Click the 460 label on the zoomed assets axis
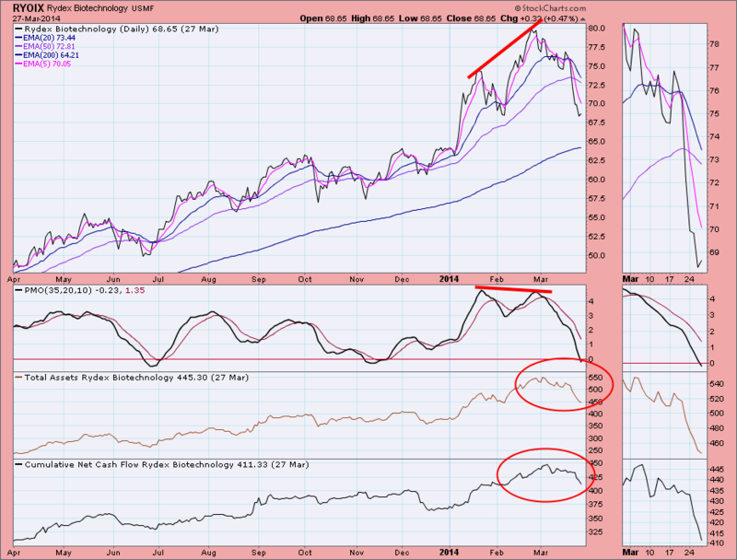 (717, 443)
